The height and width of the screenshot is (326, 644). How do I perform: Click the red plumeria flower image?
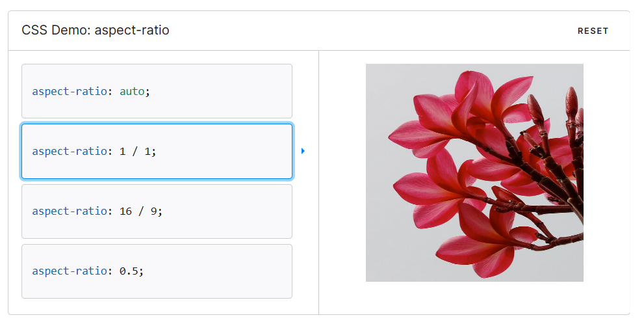pos(474,172)
